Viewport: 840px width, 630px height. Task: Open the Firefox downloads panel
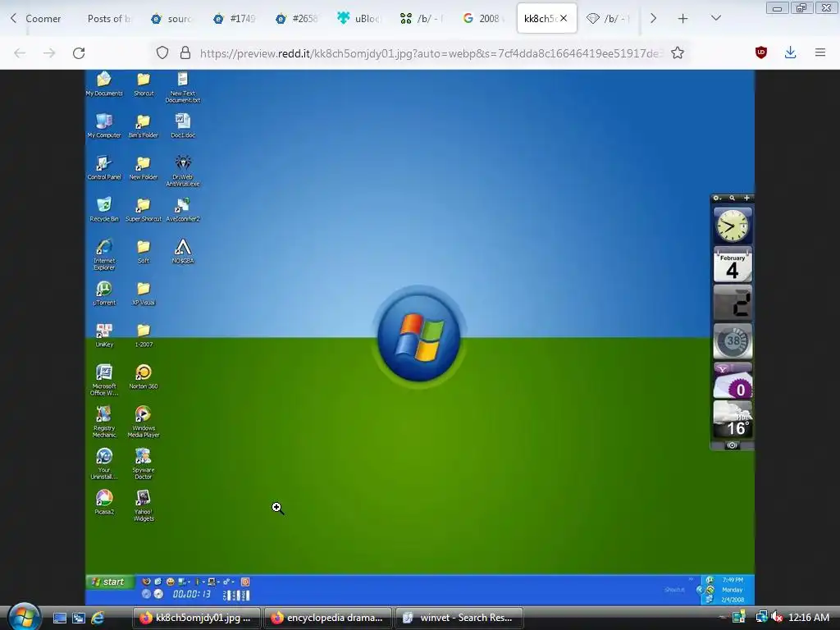click(x=790, y=52)
